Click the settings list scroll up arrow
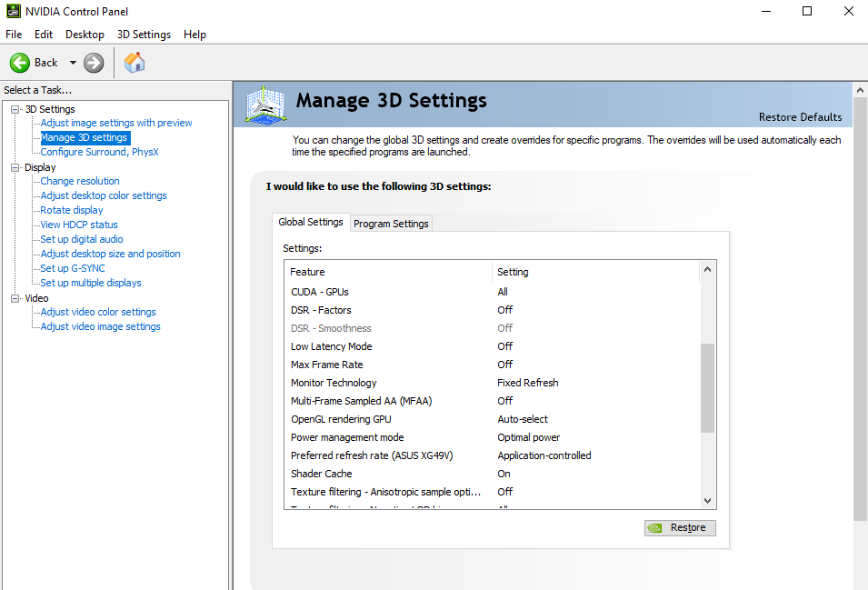 coord(708,270)
